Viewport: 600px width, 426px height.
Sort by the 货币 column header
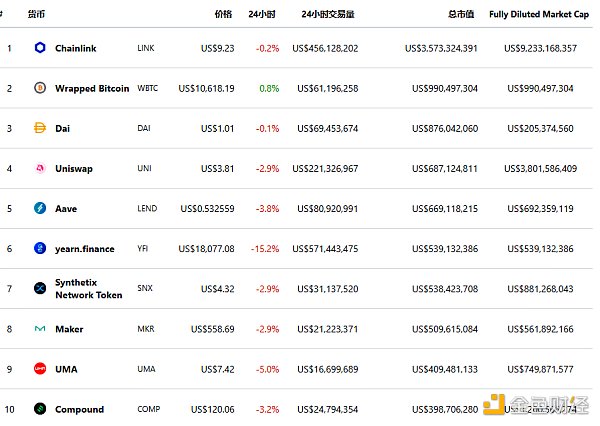[34, 15]
